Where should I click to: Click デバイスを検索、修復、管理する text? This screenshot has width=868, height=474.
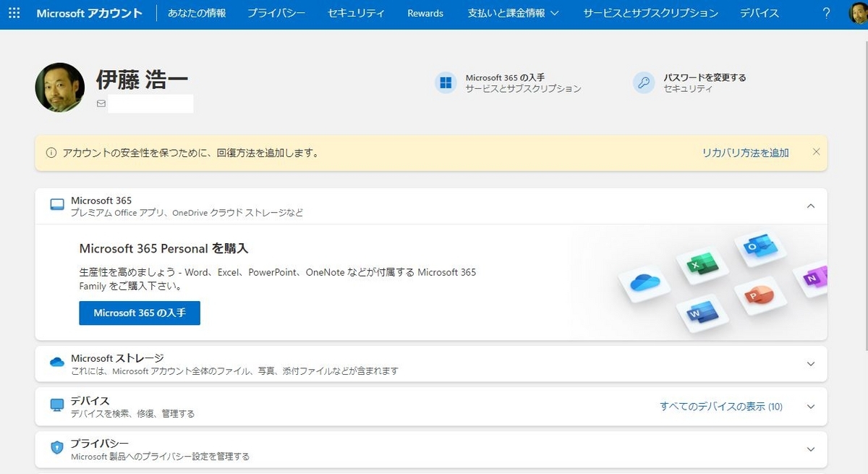click(132, 414)
